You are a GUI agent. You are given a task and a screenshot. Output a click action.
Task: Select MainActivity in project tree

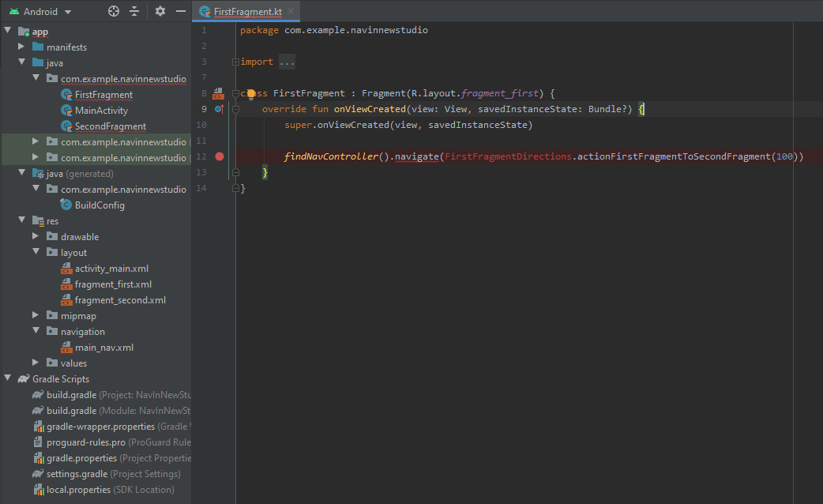tap(101, 111)
